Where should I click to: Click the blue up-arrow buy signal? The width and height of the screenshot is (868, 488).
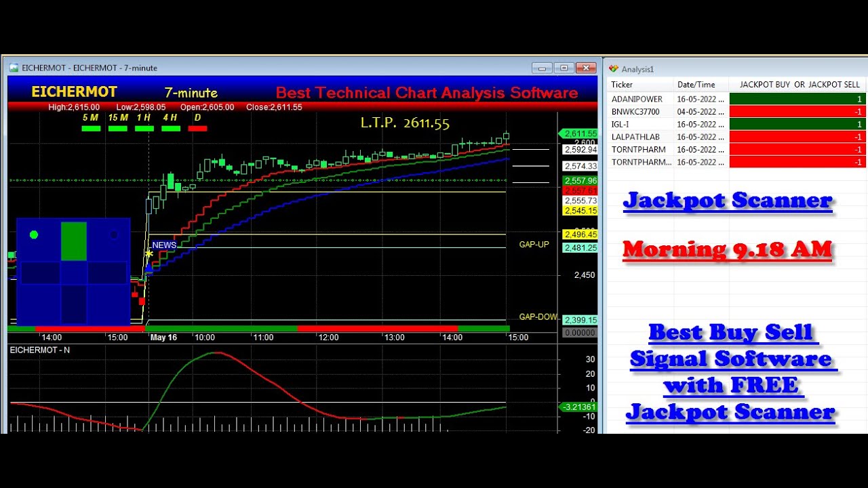[x=149, y=268]
